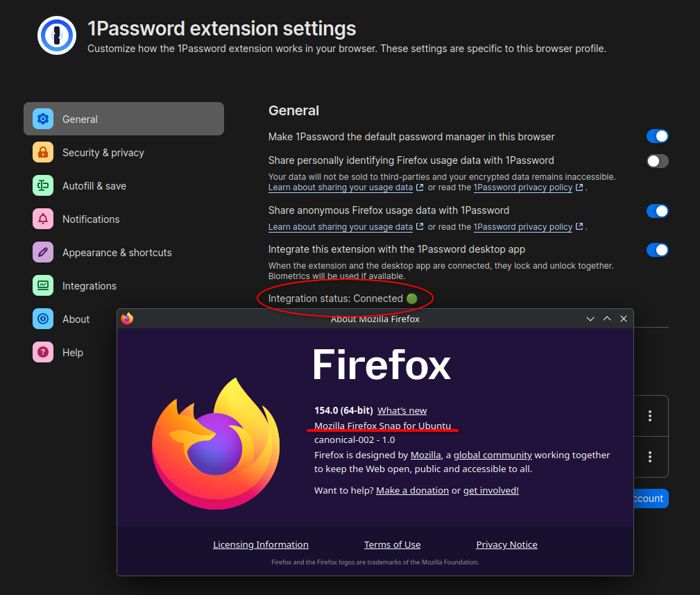
Task: Click the 1Password logo in the header
Action: coord(57,35)
